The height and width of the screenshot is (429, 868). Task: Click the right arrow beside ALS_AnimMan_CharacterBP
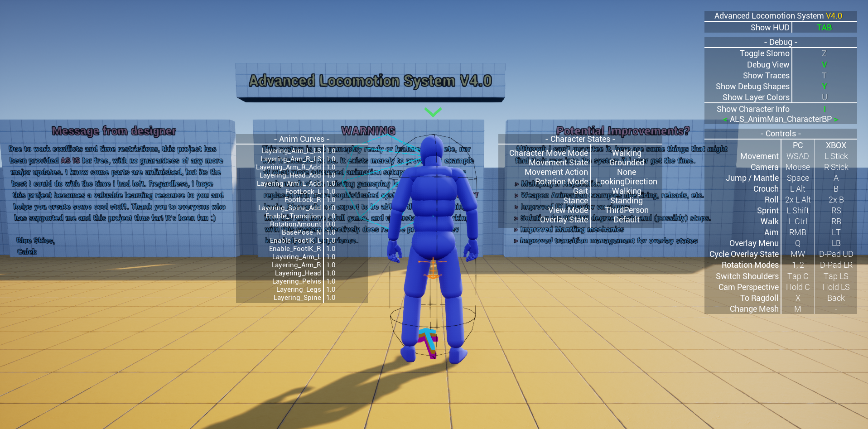(x=836, y=119)
